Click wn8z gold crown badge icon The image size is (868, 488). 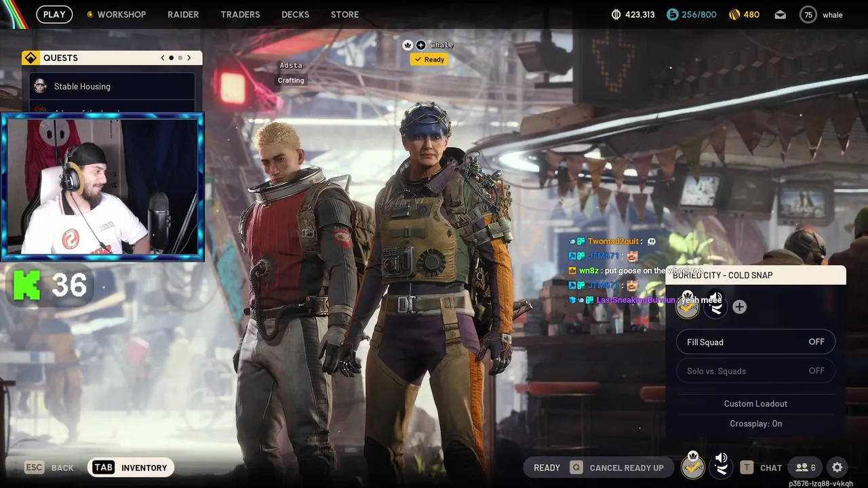(x=572, y=270)
